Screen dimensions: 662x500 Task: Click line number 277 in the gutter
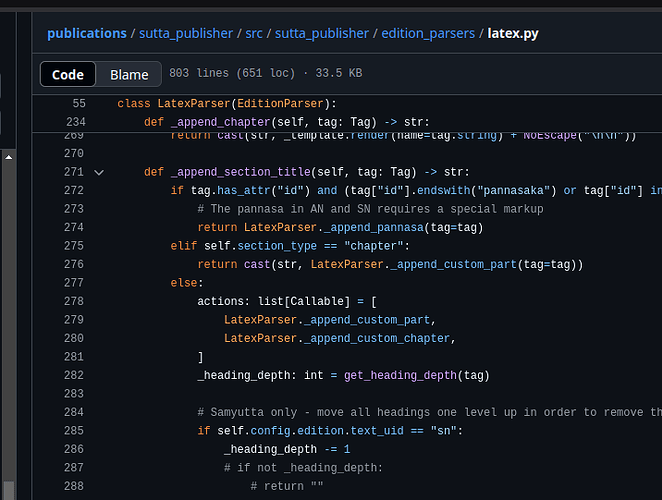[x=74, y=283]
